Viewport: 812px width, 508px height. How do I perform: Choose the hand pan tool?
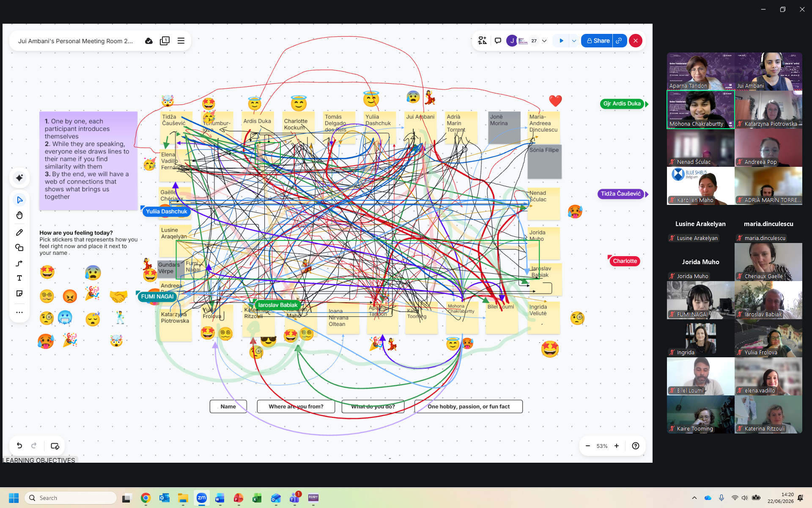(19, 215)
